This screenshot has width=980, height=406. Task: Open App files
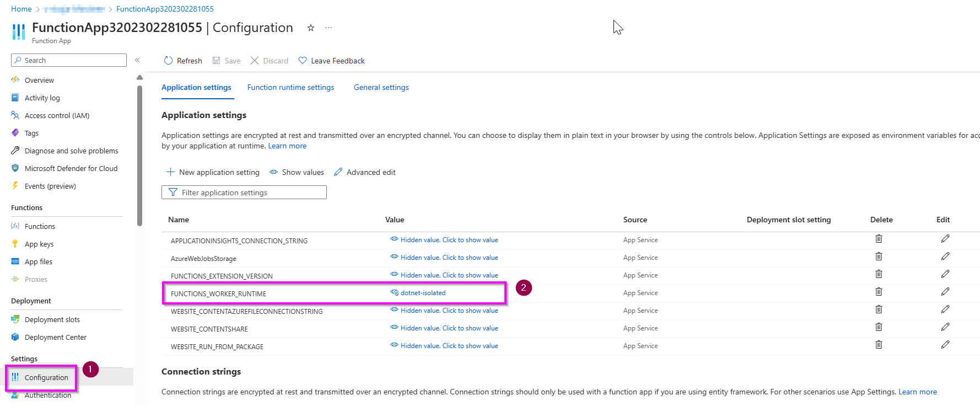pos(39,261)
